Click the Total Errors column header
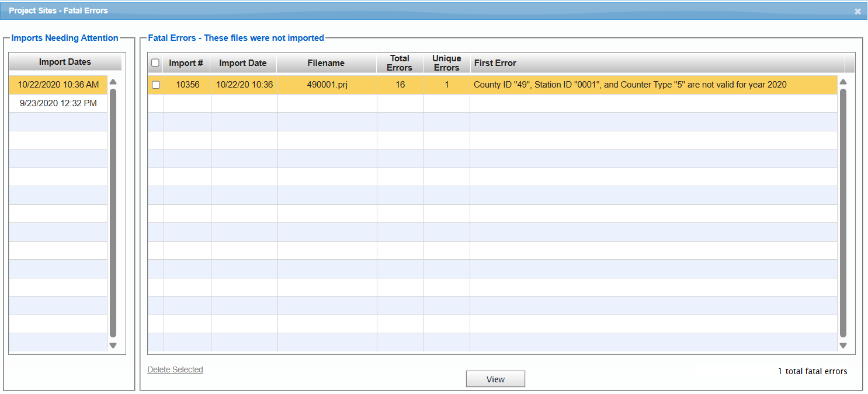868x394 pixels. tap(400, 62)
